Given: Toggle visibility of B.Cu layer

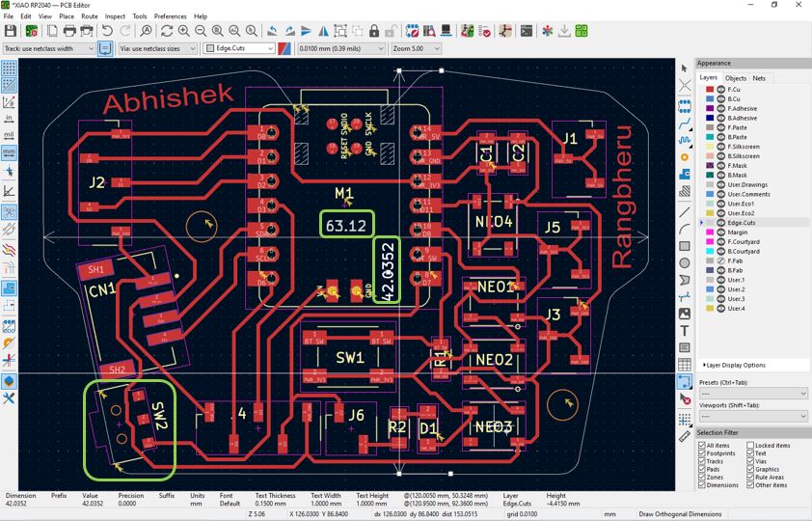Looking at the screenshot, I should tap(720, 99).
